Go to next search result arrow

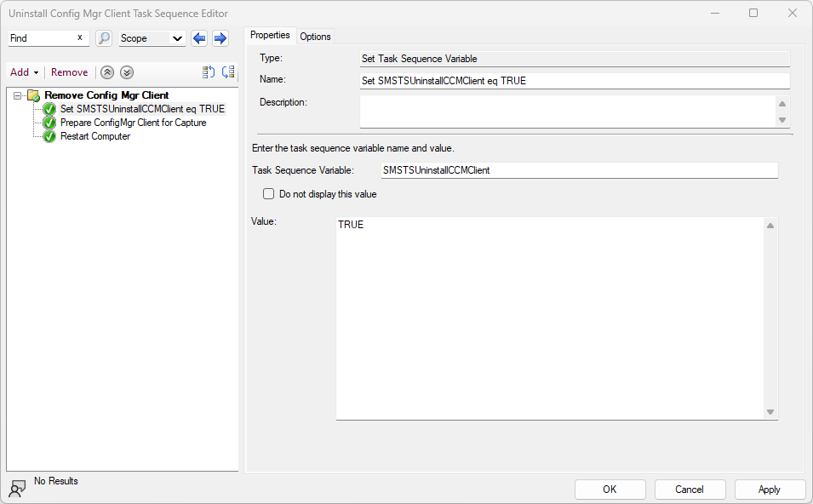[220, 37]
